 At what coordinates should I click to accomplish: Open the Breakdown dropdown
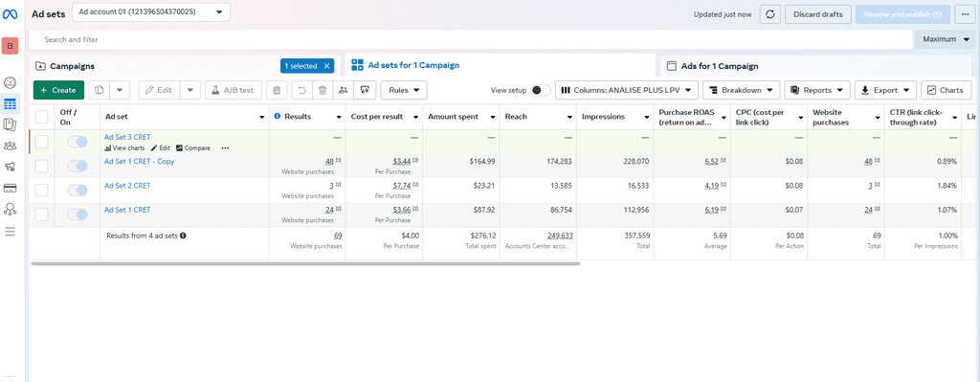point(742,90)
